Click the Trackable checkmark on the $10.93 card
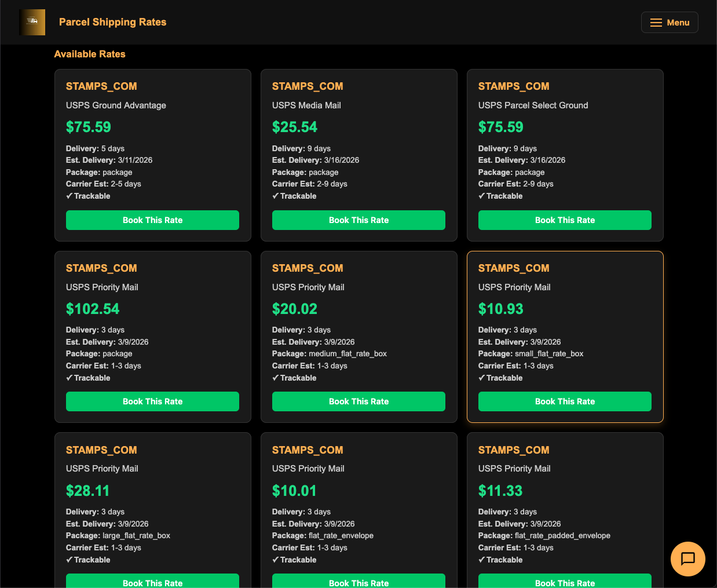Screen dimensions: 717x588 (500, 378)
